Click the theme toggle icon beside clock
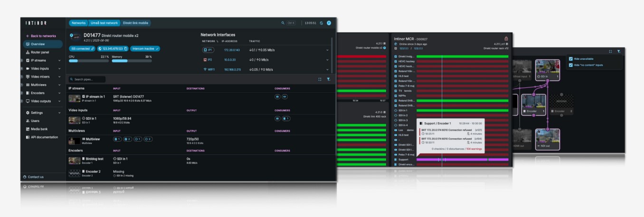This screenshot has width=644, height=217. [321, 23]
